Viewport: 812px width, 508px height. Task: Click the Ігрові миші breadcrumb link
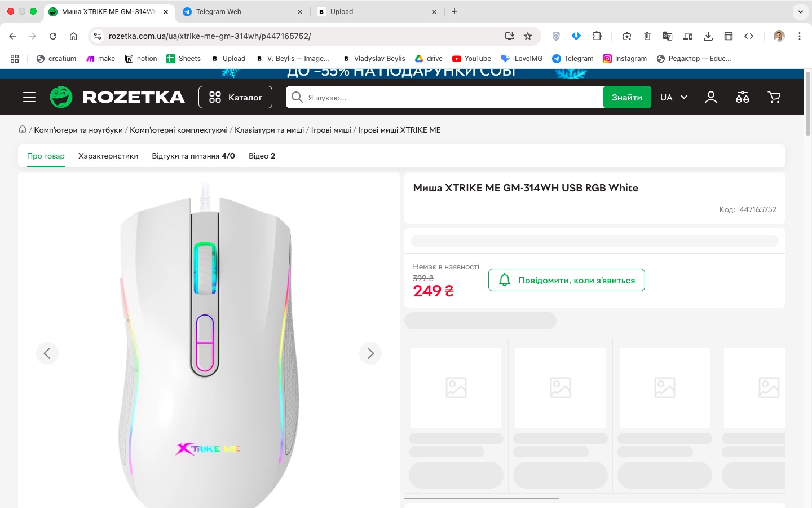pos(331,130)
